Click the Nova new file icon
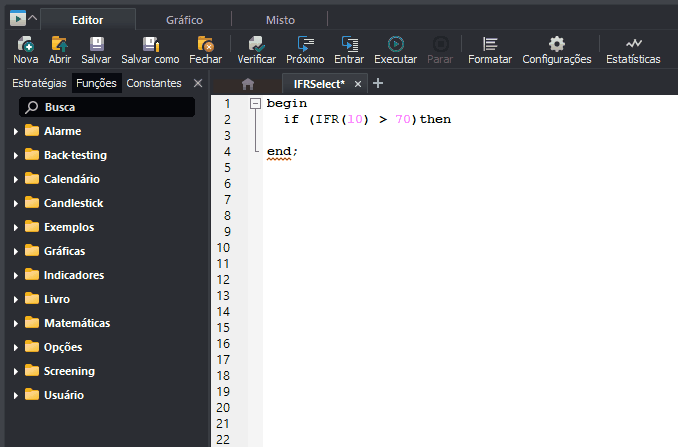The image size is (678, 447). point(26,44)
